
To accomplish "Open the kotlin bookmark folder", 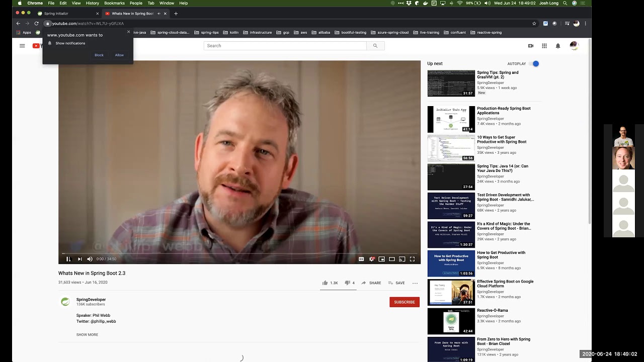I will point(231,33).
